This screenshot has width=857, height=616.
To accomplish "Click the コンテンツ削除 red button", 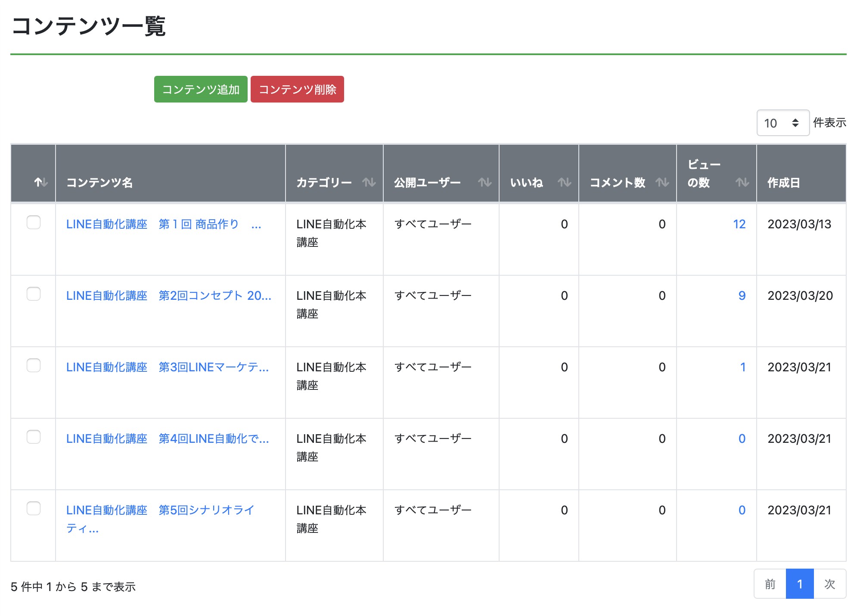I will click(x=297, y=89).
